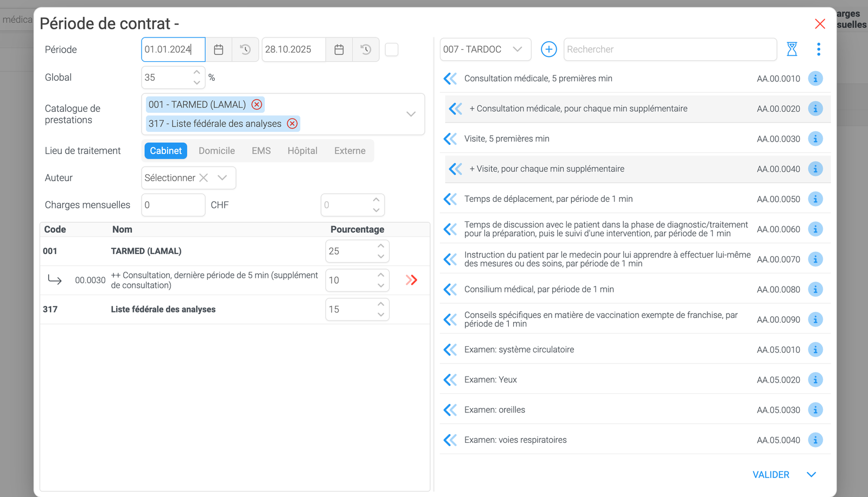The image size is (868, 497).
Task: Select Examen: système circulatoire row text
Action: click(x=519, y=349)
